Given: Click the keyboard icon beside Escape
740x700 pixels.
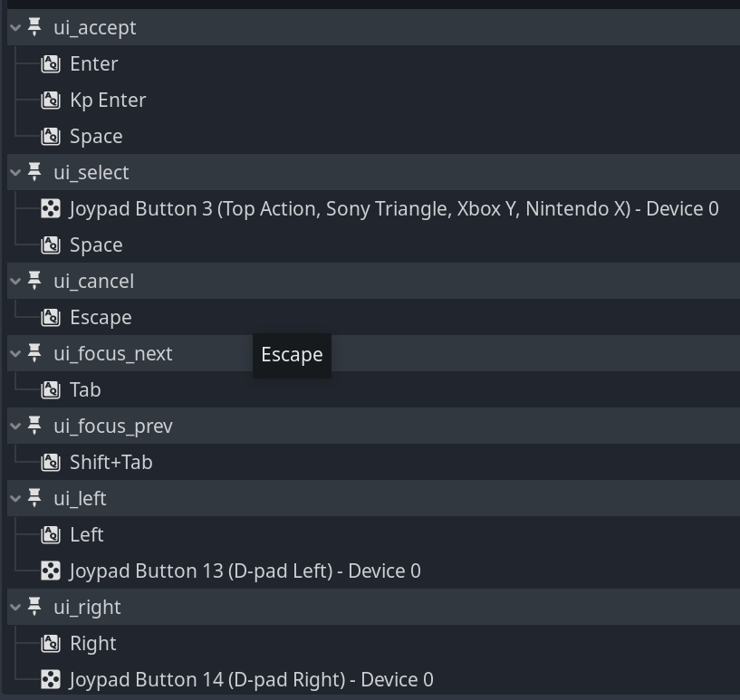Looking at the screenshot, I should point(50,317).
